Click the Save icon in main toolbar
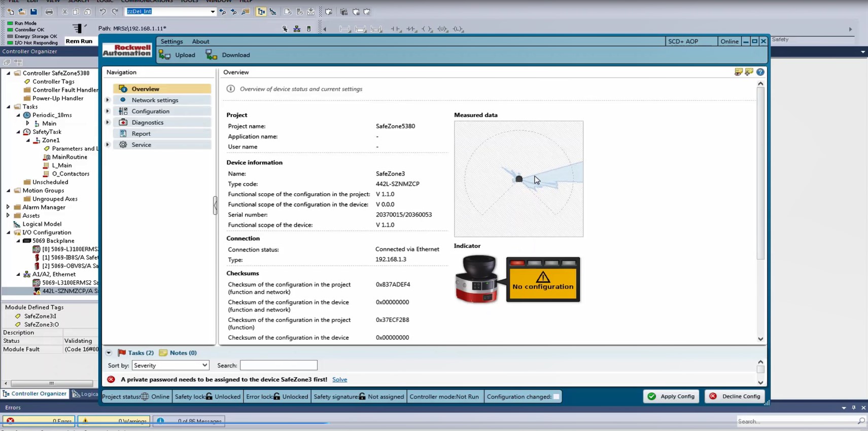Screen dimensions: 868x431 33,12
